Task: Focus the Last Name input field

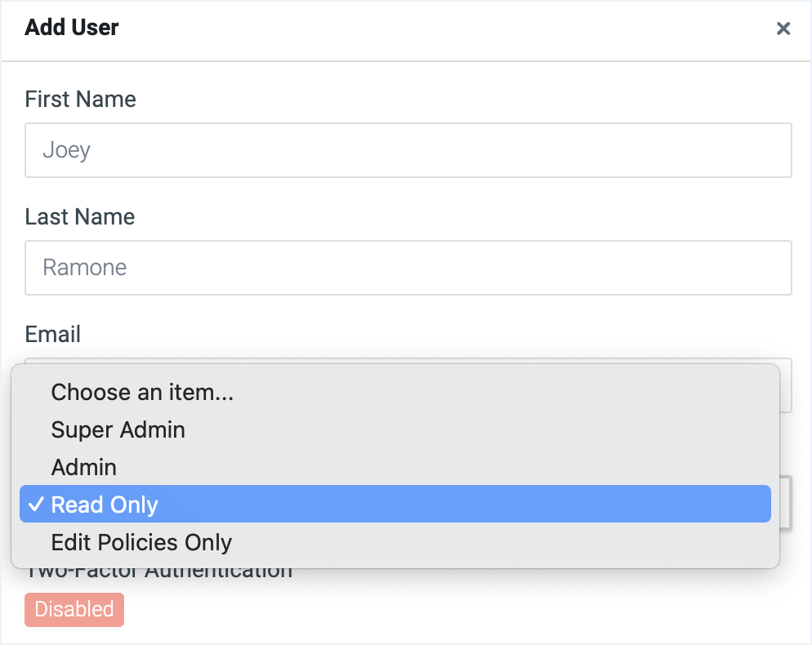Action: (408, 268)
